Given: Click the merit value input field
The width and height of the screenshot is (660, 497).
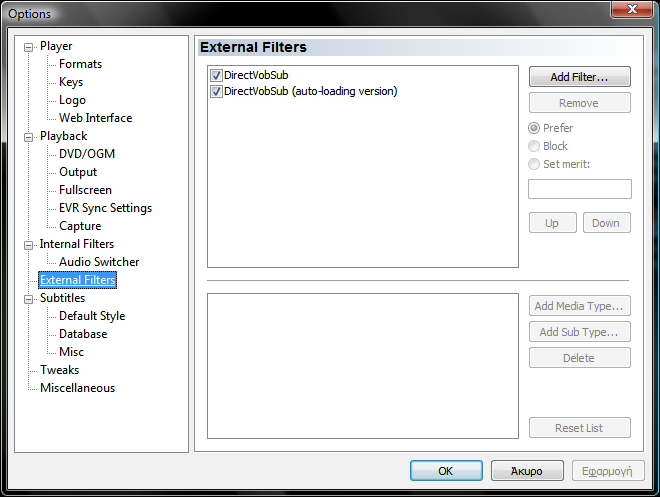Looking at the screenshot, I should coord(580,189).
